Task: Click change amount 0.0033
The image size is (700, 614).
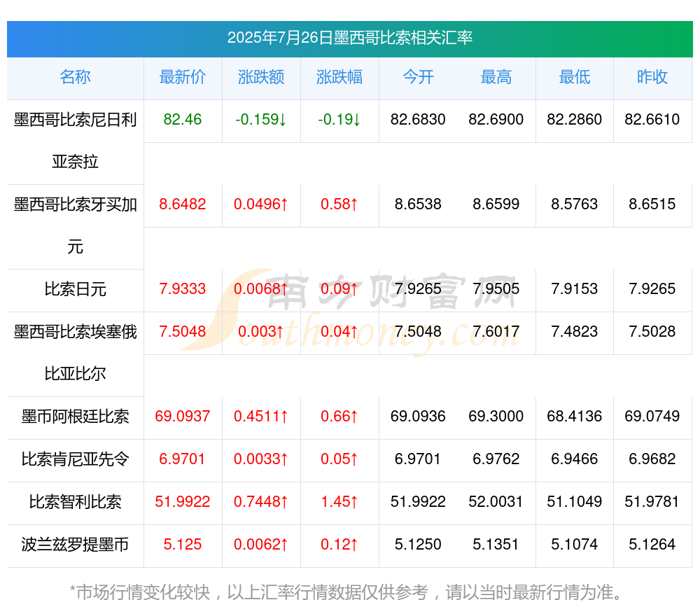Action: click(x=261, y=459)
